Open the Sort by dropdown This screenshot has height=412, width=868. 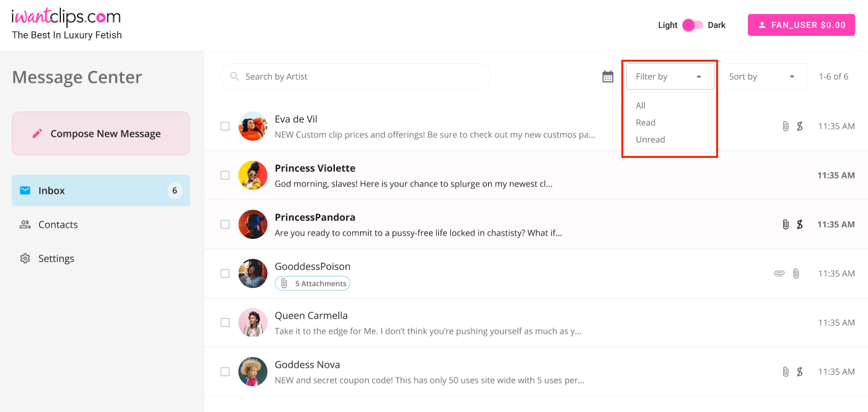click(763, 76)
